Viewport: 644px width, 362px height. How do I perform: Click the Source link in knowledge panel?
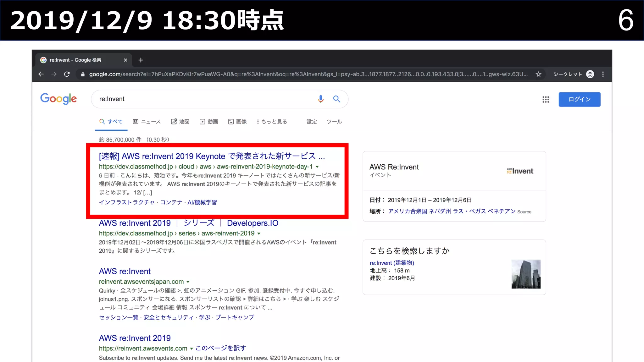524,212
